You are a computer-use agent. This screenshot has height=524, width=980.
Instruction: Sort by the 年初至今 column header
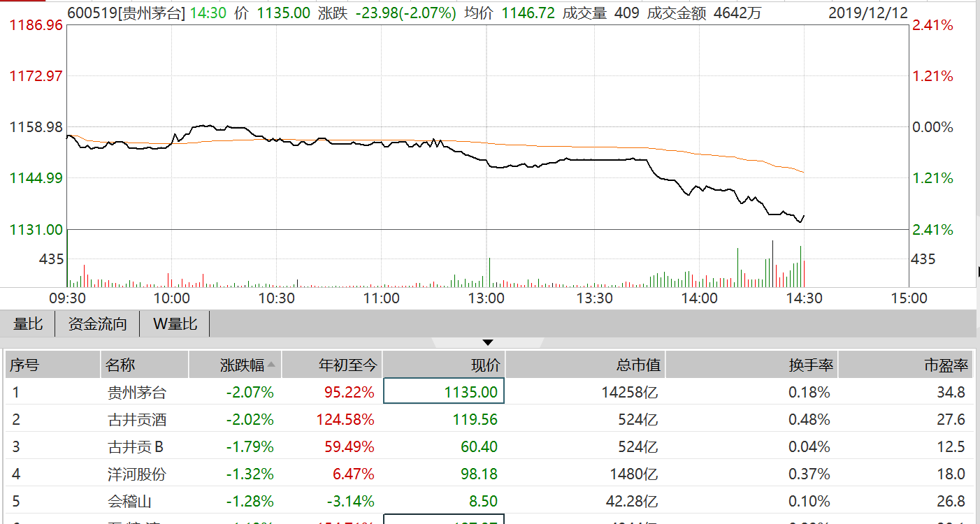coord(332,365)
